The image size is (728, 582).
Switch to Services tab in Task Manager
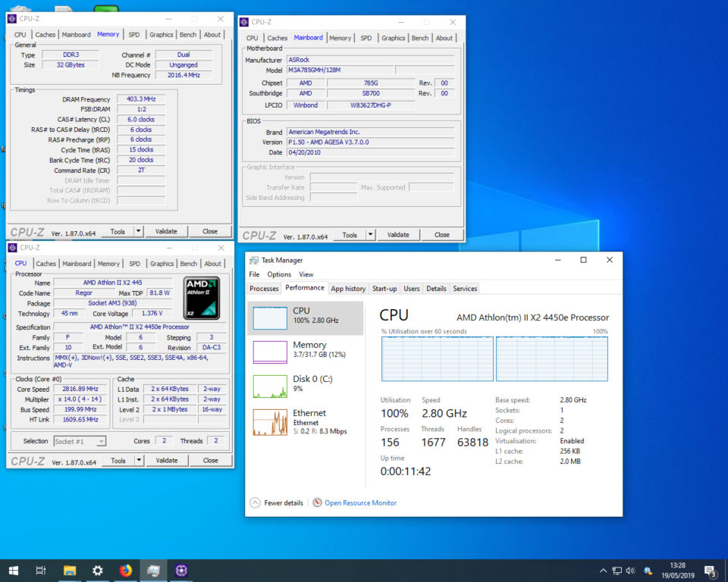(465, 288)
